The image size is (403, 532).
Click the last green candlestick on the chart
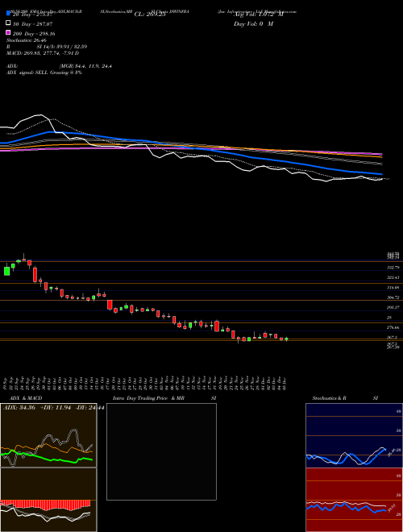(286, 339)
